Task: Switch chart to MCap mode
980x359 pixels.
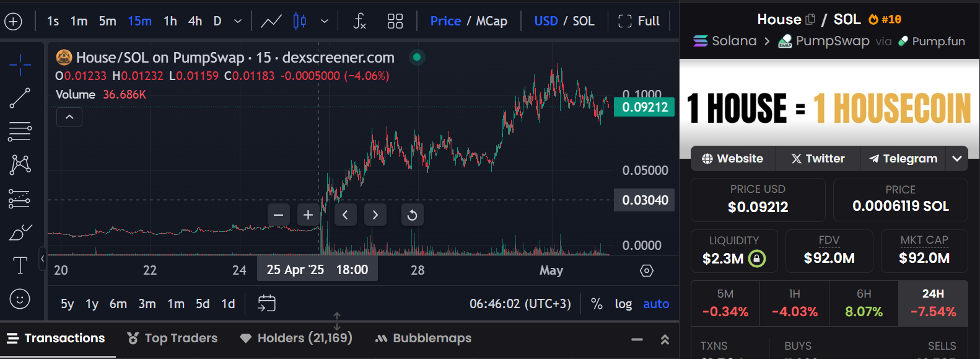Action: click(x=492, y=21)
